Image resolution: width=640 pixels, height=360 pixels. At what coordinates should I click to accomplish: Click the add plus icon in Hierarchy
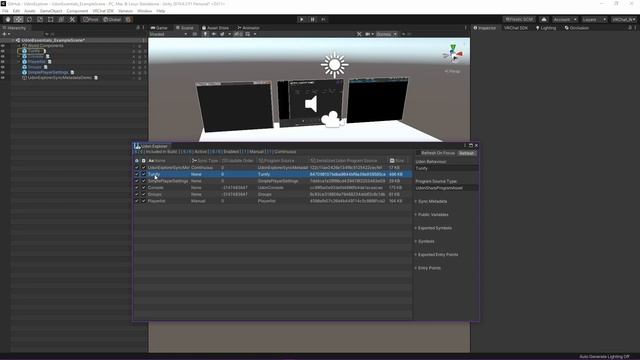pos(4,34)
